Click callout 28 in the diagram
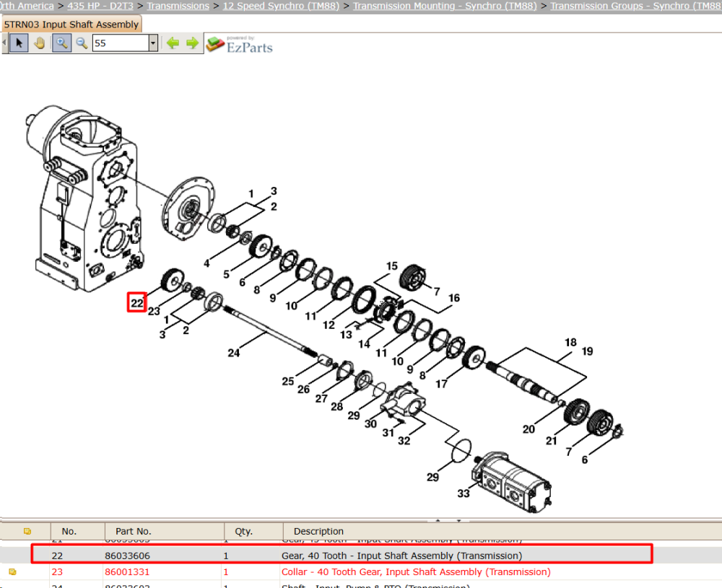This screenshot has width=722, height=588. (x=336, y=407)
